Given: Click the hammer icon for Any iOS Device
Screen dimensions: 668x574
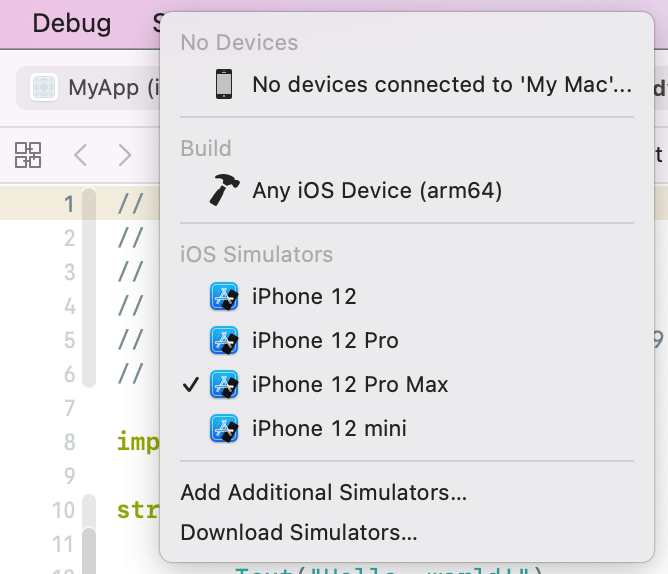Looking at the screenshot, I should (224, 190).
